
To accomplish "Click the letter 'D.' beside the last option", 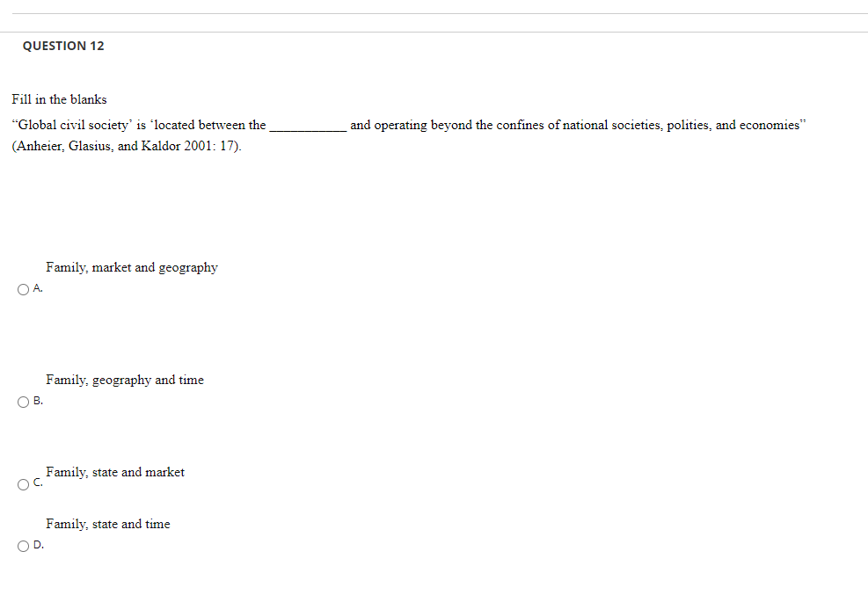I will tap(37, 545).
